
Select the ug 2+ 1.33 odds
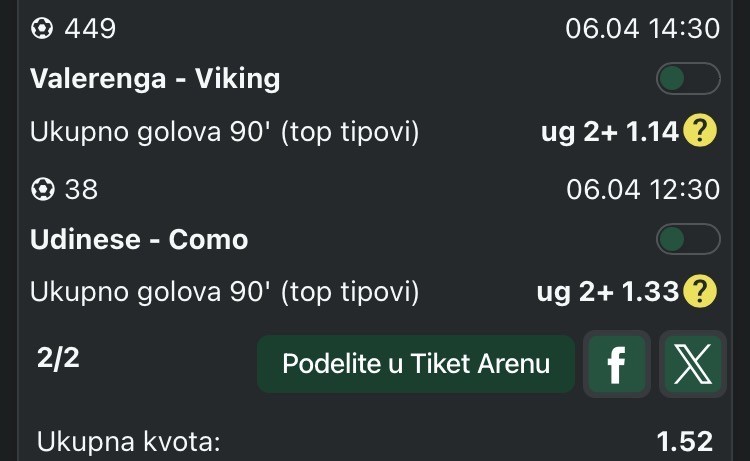coord(609,291)
